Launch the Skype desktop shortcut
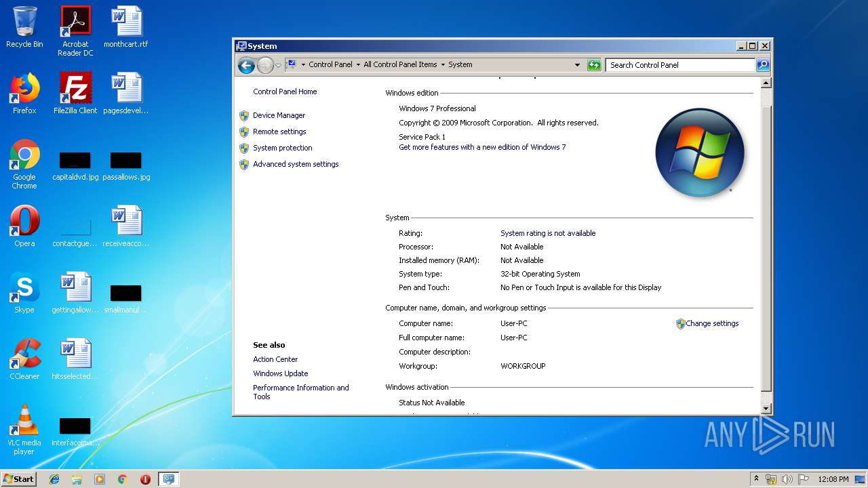The height and width of the screenshot is (488, 868). click(x=24, y=293)
